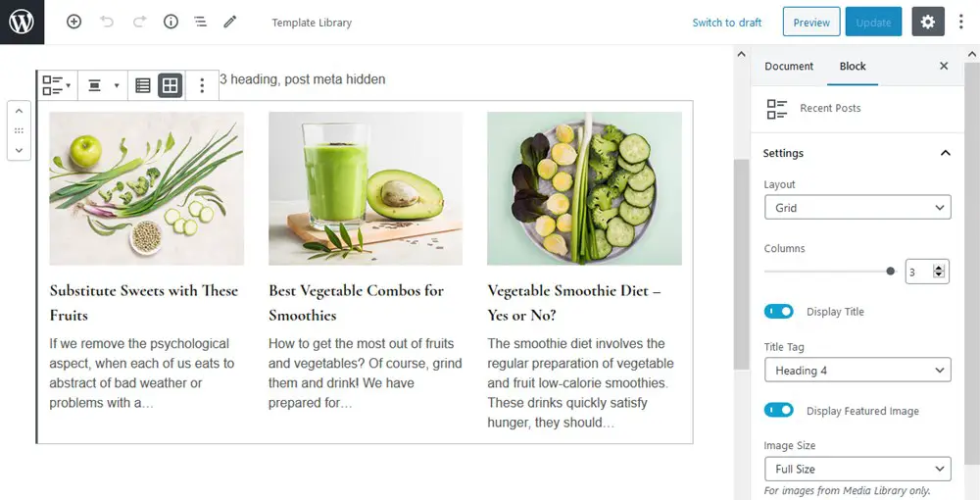This screenshot has height=500, width=980.
Task: Select the pencil Tools icon
Action: point(230,22)
